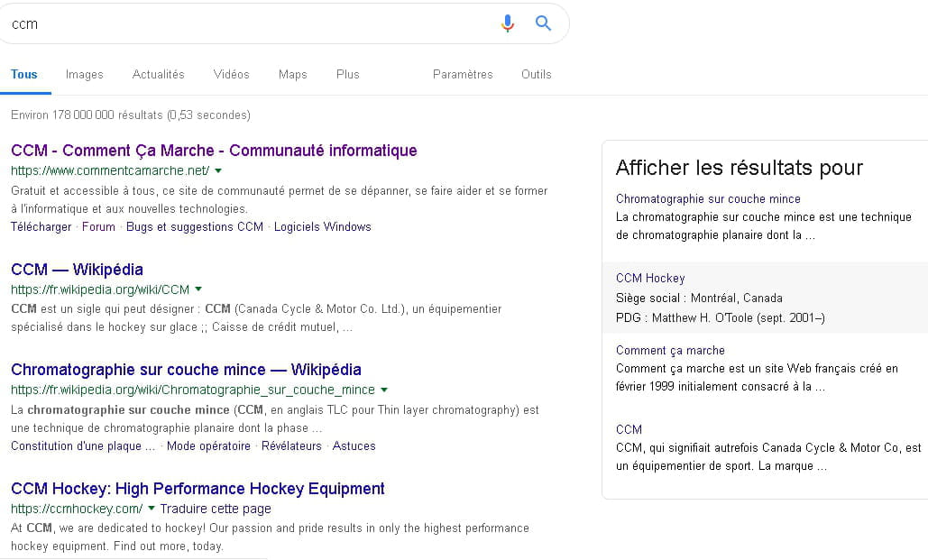Open Constitution d'une plaque sitelink
The image size is (928, 560).
click(83, 445)
